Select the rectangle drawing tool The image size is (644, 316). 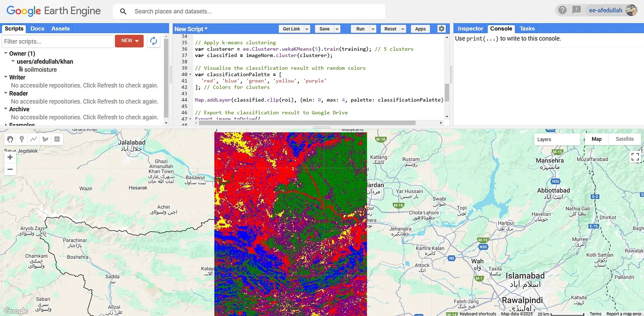58,139
